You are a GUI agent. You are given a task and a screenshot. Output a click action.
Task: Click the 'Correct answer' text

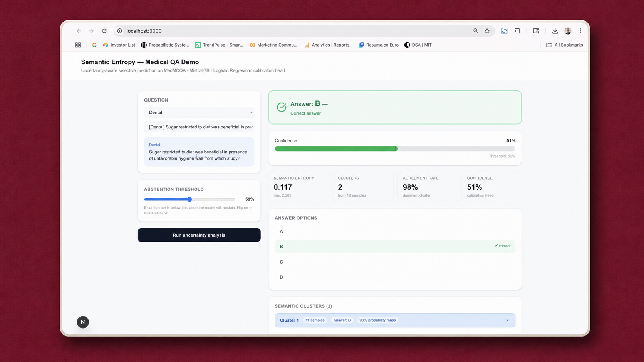[x=305, y=113]
